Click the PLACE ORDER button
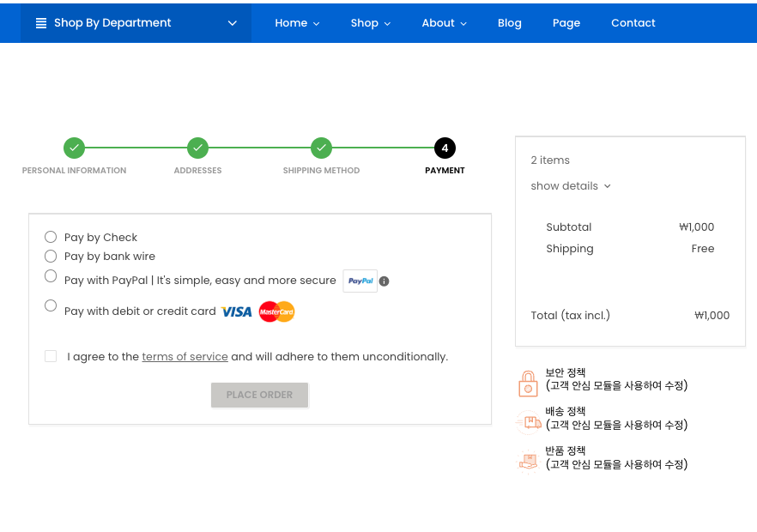 pyautogui.click(x=260, y=395)
